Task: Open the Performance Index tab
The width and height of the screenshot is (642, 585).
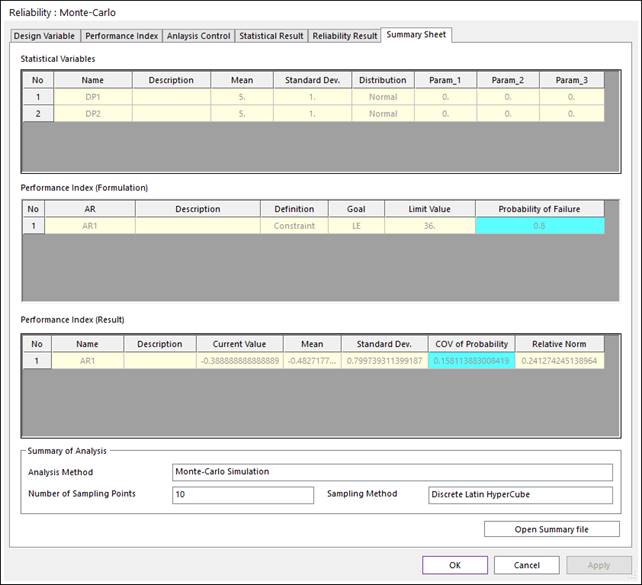Action: [x=122, y=36]
